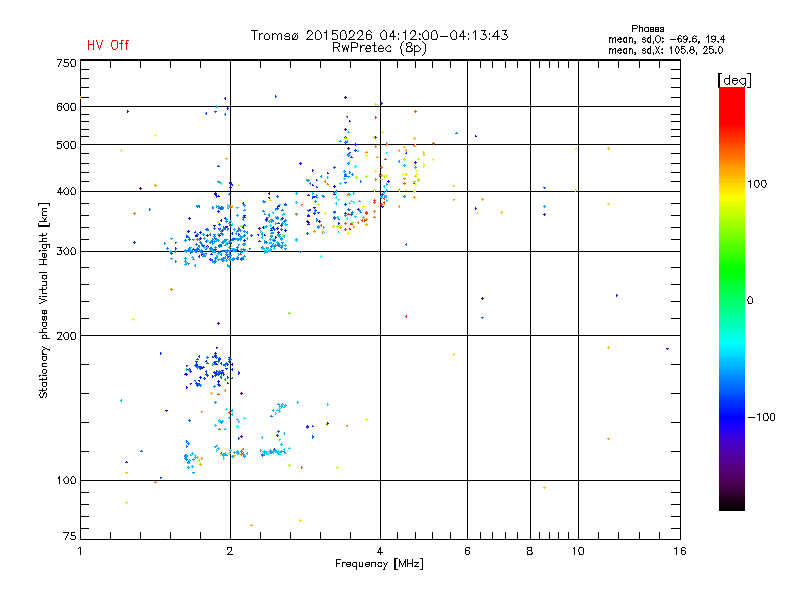The width and height of the screenshot is (800, 600).
Task: Click the 'Frequency [MHz]' axis title
Action: tap(379, 564)
